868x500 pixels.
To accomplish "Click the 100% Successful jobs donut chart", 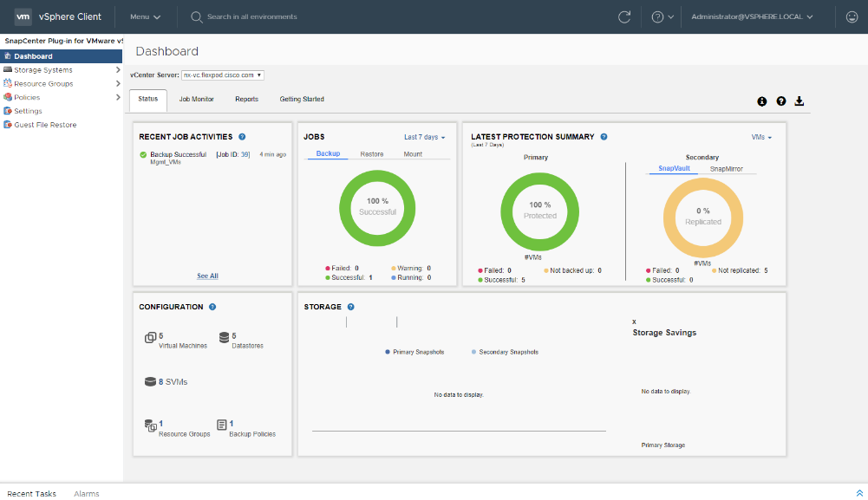I will click(377, 208).
